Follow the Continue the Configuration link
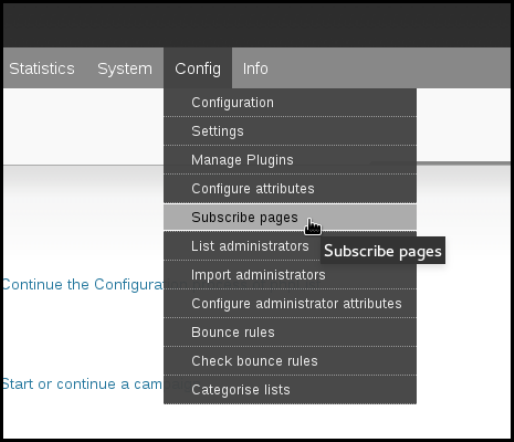This screenshot has width=514, height=442. tap(83, 284)
